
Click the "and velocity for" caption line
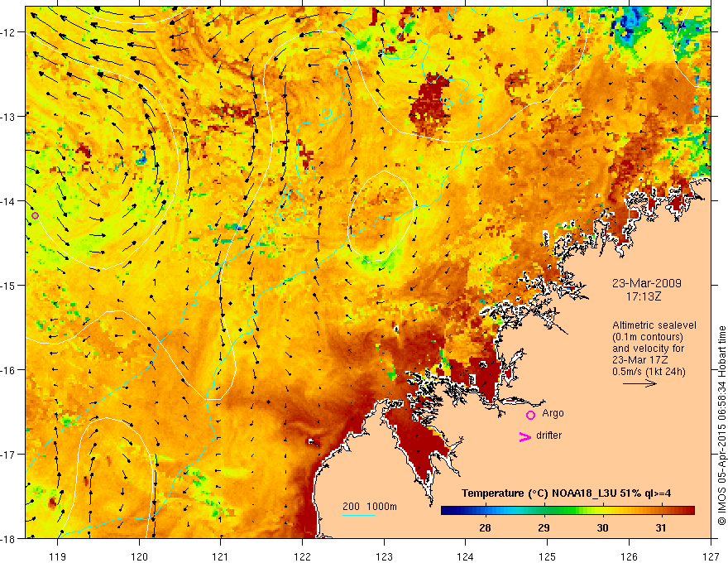pos(648,349)
